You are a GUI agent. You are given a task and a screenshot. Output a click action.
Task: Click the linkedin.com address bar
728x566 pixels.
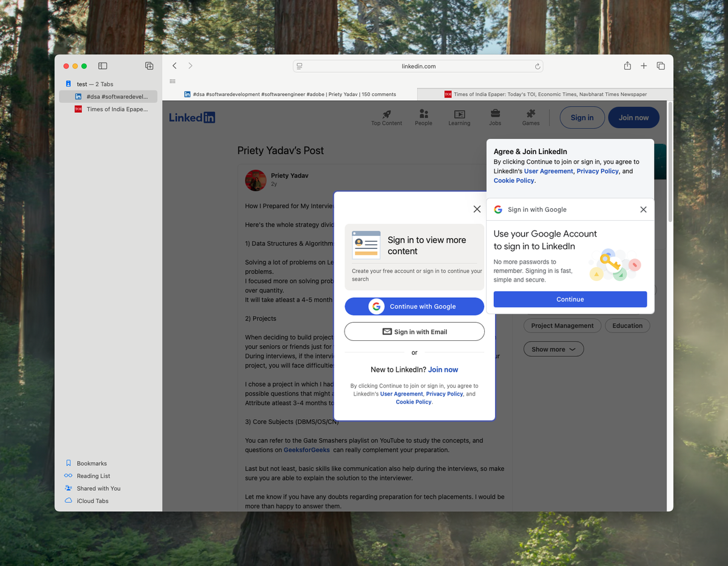tap(418, 66)
